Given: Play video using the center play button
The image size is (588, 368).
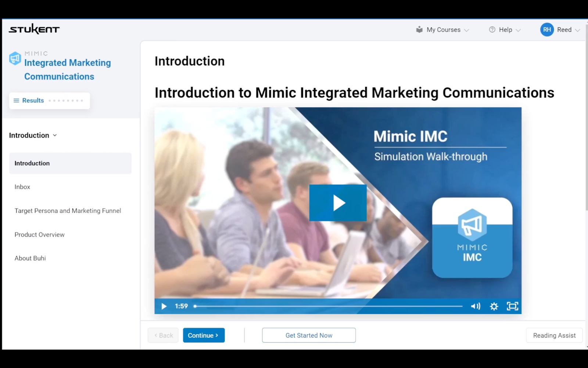Looking at the screenshot, I should pos(338,203).
